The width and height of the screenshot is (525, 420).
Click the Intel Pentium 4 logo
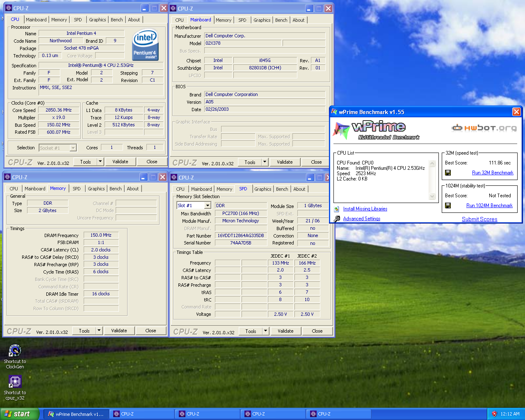[145, 45]
